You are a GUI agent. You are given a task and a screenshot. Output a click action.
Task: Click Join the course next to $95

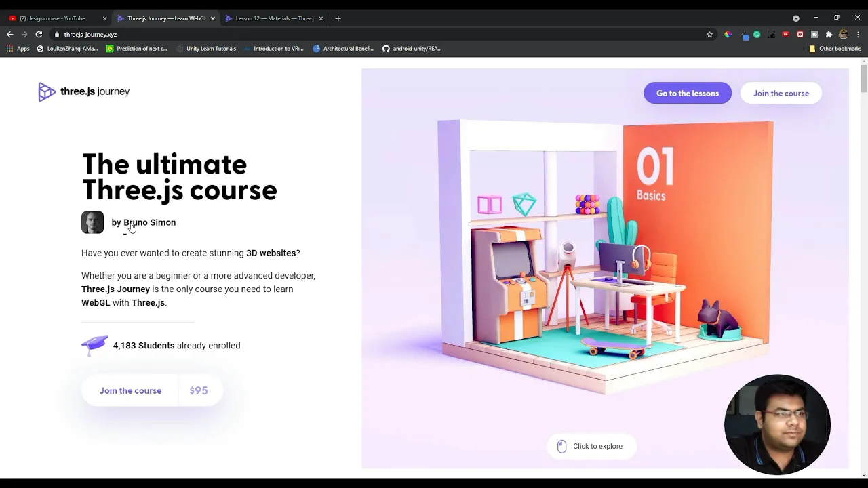[x=131, y=390]
